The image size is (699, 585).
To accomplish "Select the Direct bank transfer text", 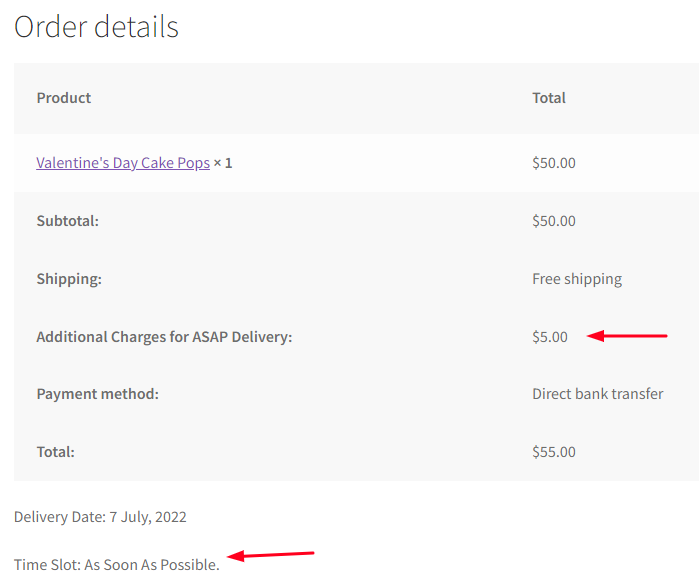I will pos(598,394).
